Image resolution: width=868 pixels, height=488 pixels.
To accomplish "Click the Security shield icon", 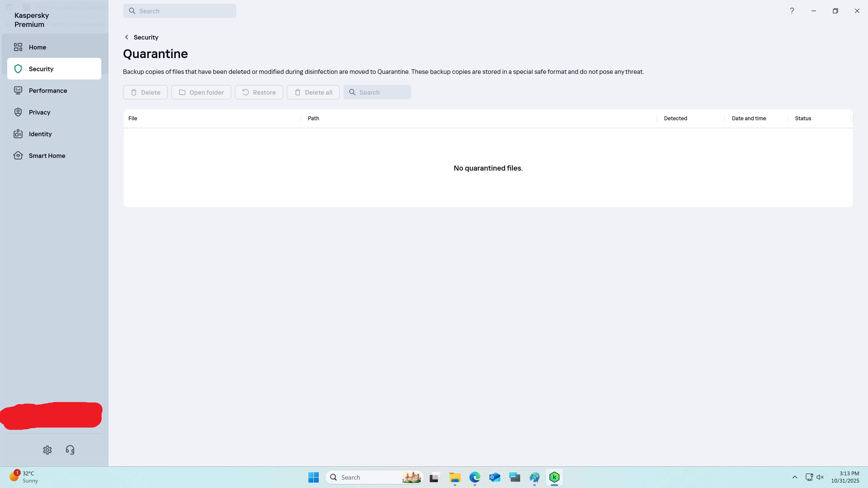I will click(x=18, y=69).
